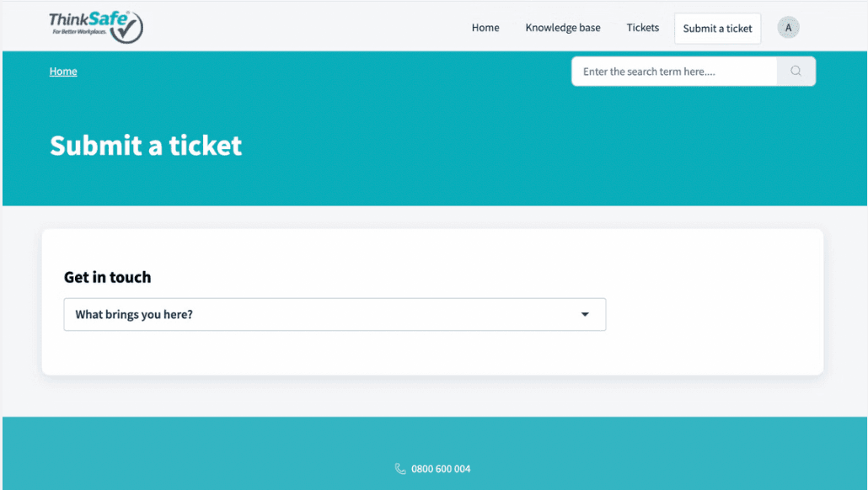This screenshot has height=490, width=868.
Task: Navigate to the Tickets page
Action: [x=642, y=27]
